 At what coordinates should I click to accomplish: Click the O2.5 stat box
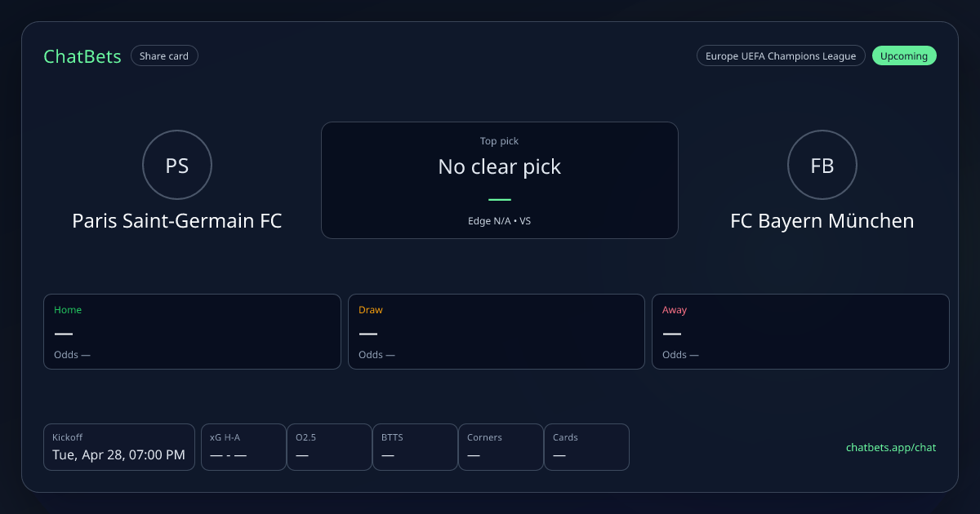(329, 447)
